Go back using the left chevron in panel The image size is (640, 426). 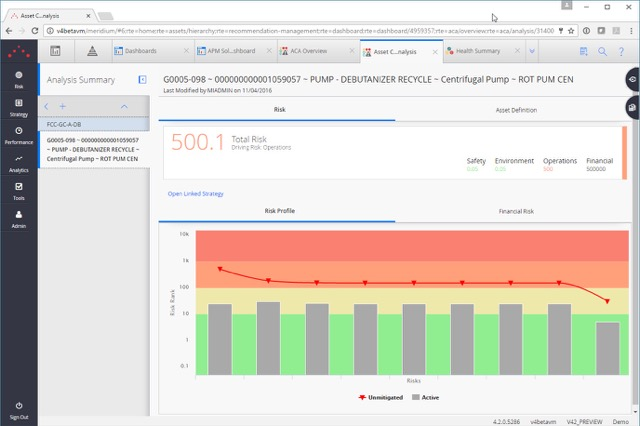[x=47, y=105]
